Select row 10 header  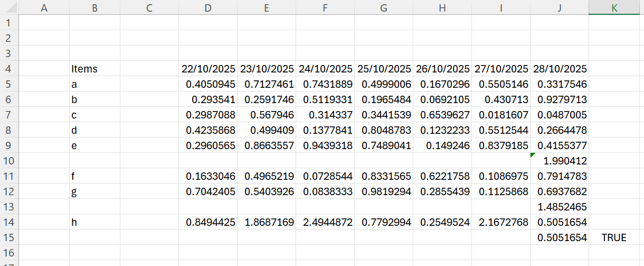[9, 161]
